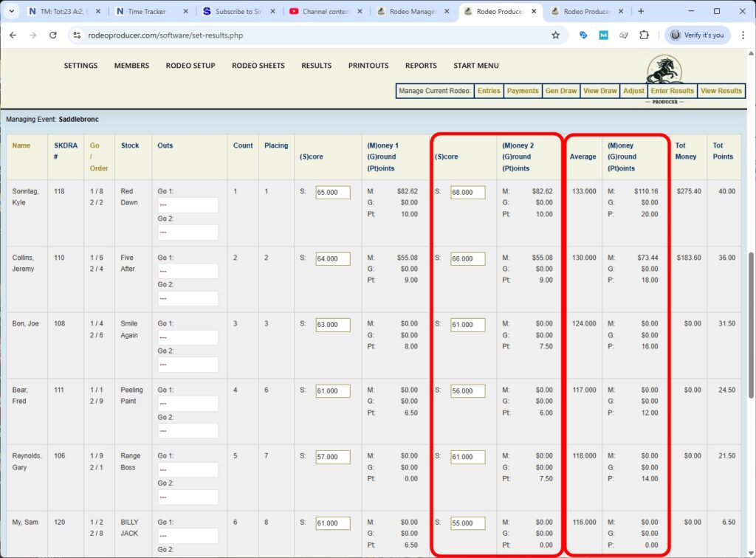
Task: Click the Payments button
Action: [523, 91]
